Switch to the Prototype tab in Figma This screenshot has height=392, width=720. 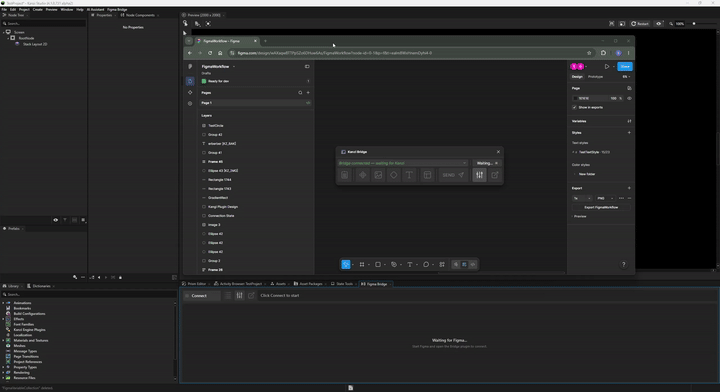click(596, 77)
